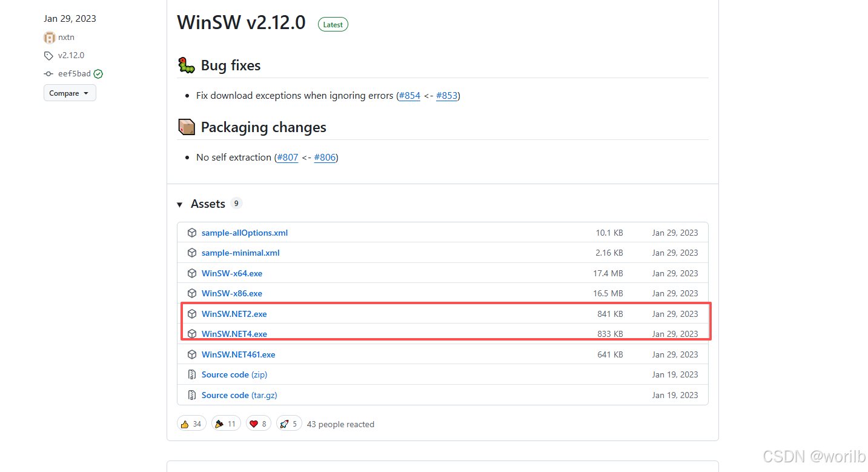
Task: Open issue link #806
Action: pos(325,158)
